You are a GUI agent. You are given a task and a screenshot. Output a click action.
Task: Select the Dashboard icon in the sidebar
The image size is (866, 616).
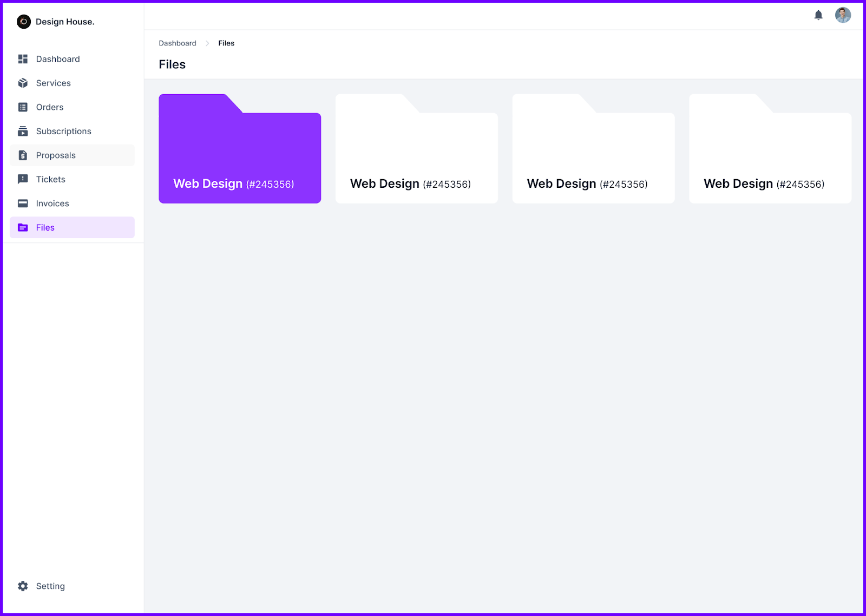click(x=23, y=58)
